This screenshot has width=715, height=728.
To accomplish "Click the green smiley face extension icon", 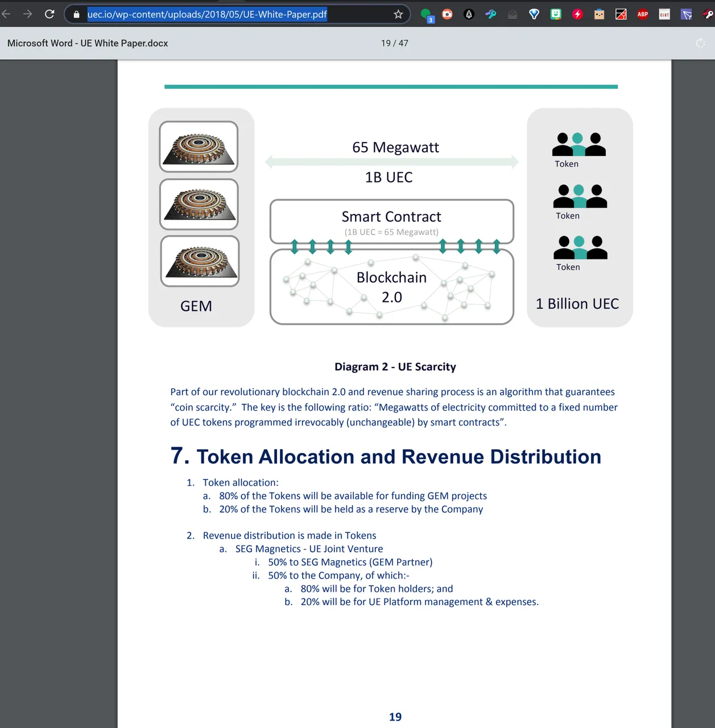I will coord(556,14).
